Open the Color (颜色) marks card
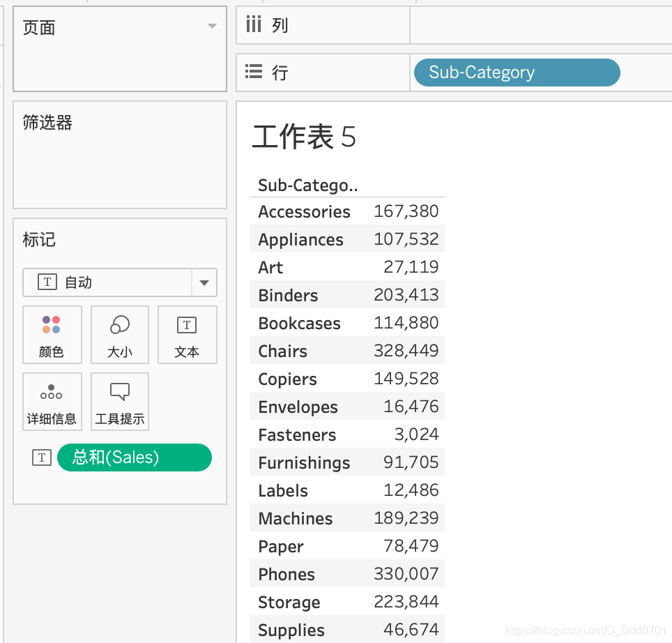 [x=52, y=335]
